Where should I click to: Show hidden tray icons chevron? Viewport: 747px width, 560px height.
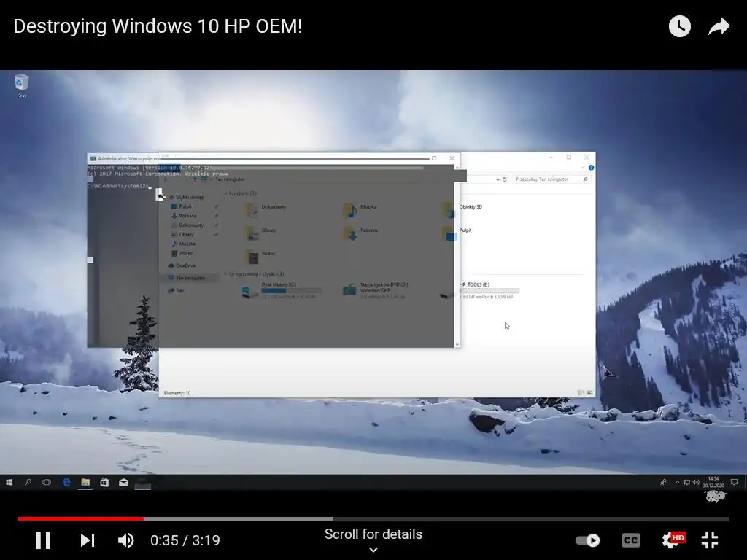click(x=676, y=483)
